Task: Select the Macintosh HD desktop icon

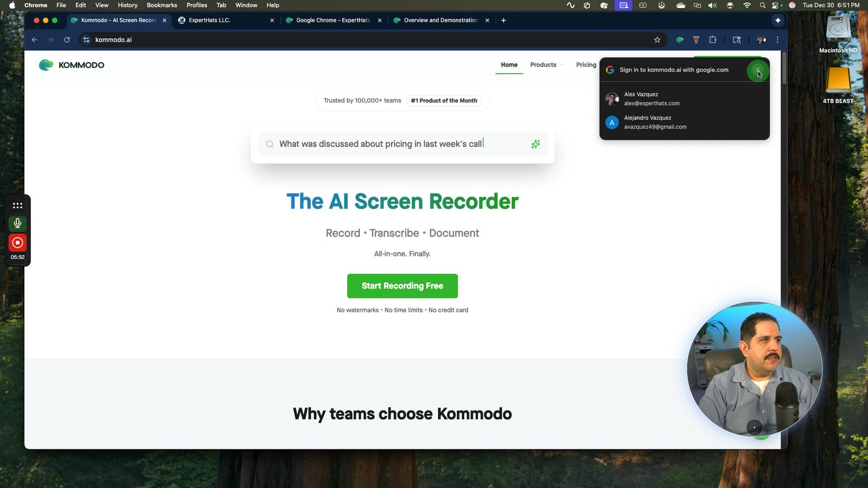Action: 838,34
